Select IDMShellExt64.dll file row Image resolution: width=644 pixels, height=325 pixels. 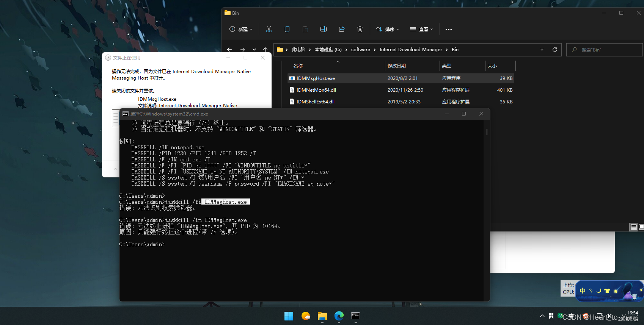coord(401,102)
